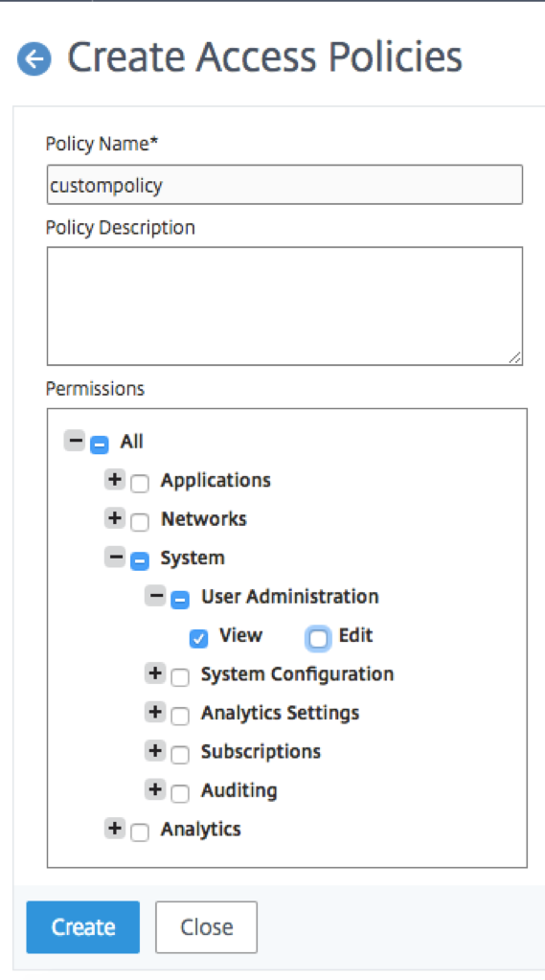Toggle the User Administration checkbox

[x=180, y=600]
